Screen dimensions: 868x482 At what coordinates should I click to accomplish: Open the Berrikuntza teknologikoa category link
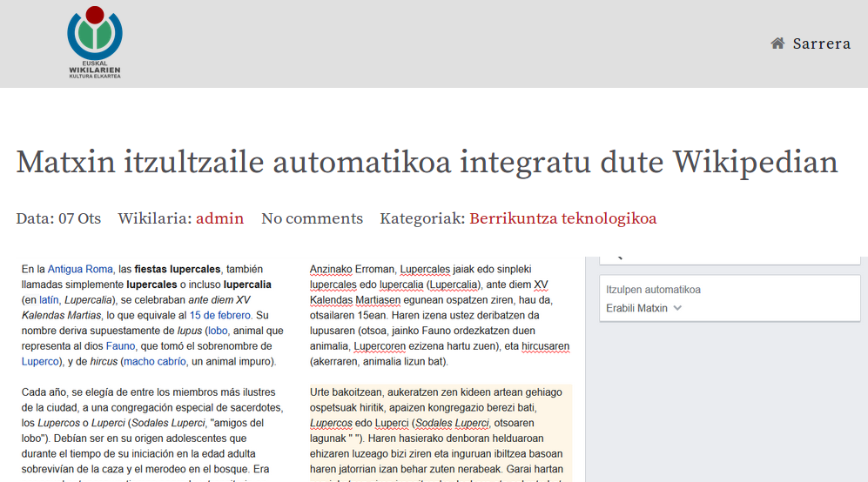pyautogui.click(x=563, y=218)
